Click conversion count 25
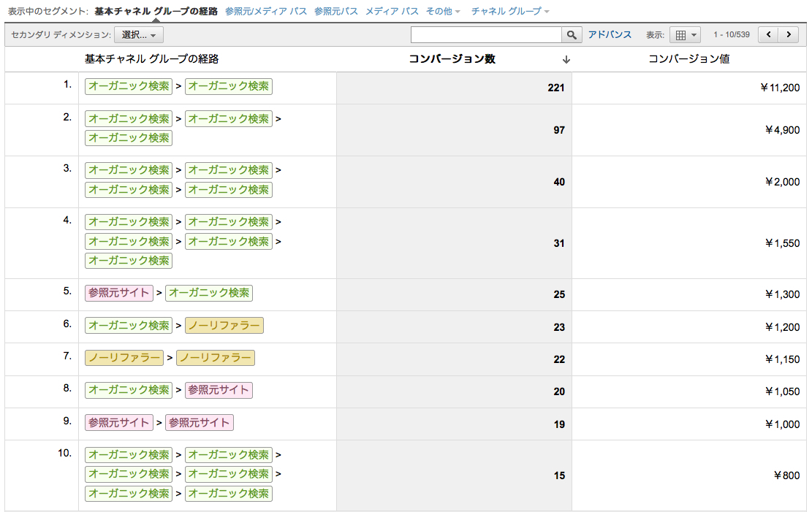The width and height of the screenshot is (812, 512). click(x=559, y=294)
